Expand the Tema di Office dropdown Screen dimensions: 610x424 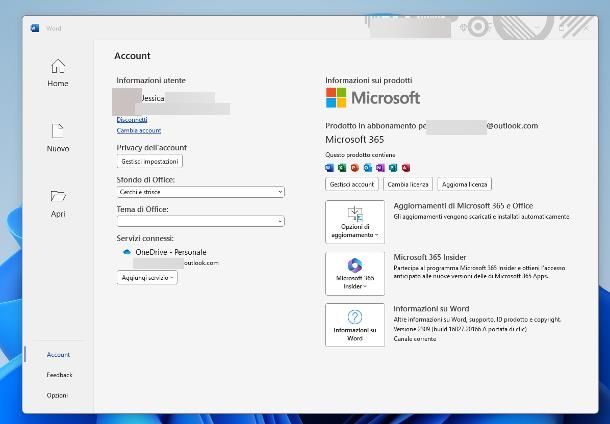(x=201, y=221)
